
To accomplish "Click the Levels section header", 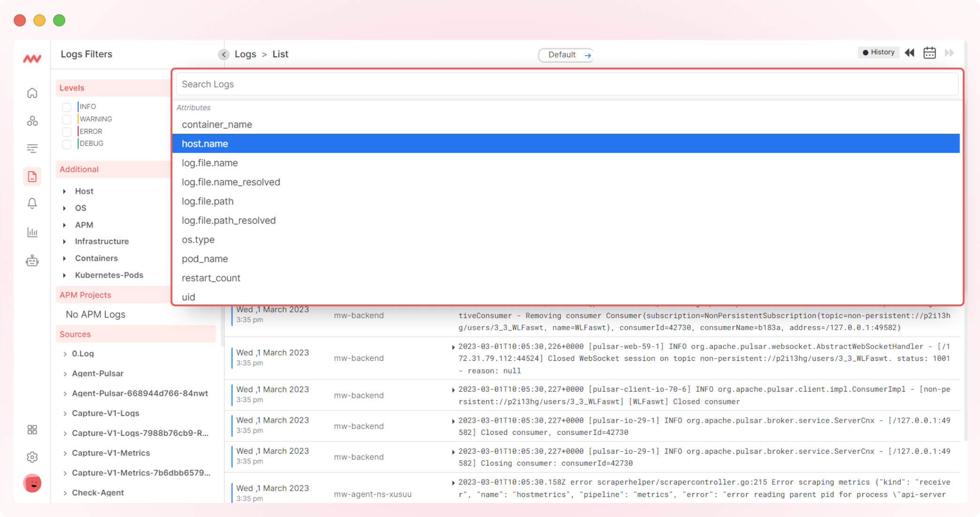I will point(113,88).
